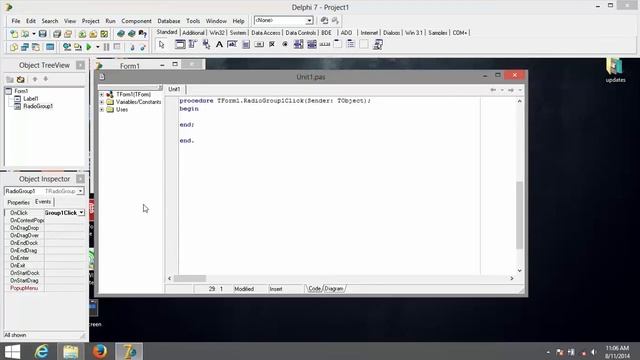The height and width of the screenshot is (360, 640).
Task: Click the PopupMenu row in Object Inspector
Action: [44, 288]
